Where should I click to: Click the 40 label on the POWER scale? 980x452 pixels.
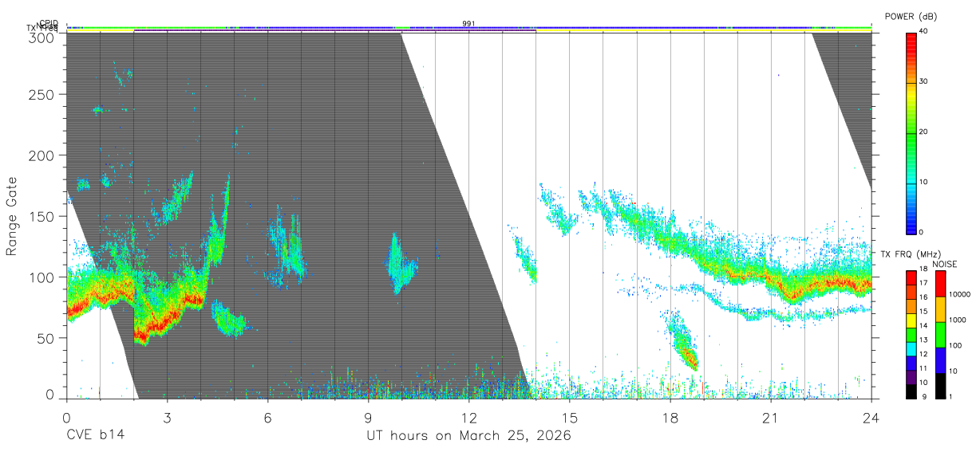pos(924,32)
